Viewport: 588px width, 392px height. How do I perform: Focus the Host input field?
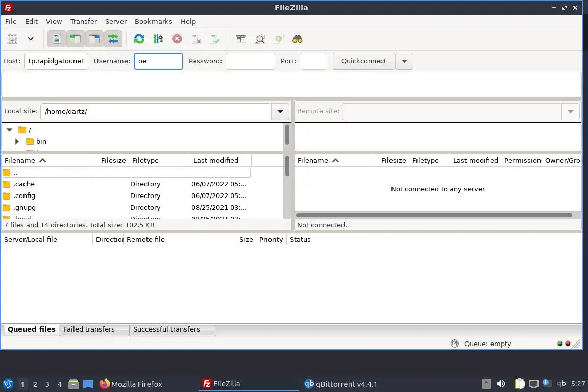click(56, 61)
